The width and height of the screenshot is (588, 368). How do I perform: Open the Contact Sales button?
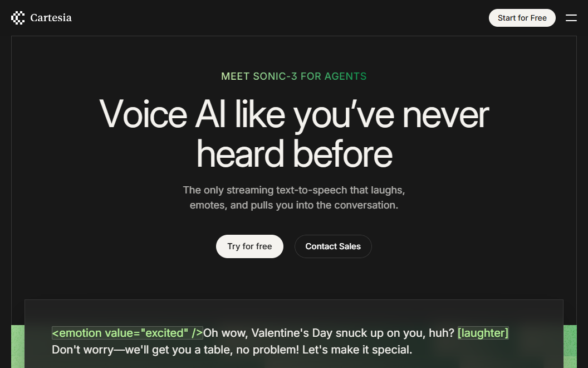coord(333,246)
